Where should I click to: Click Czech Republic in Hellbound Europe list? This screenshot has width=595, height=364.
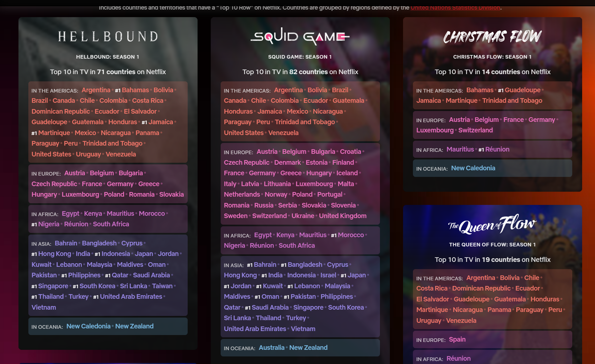(x=54, y=184)
